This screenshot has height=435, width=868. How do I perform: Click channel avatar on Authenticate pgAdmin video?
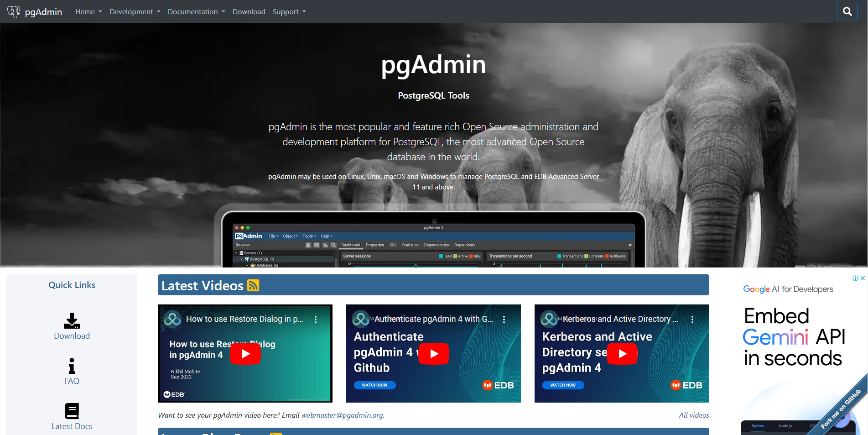pyautogui.click(x=361, y=319)
